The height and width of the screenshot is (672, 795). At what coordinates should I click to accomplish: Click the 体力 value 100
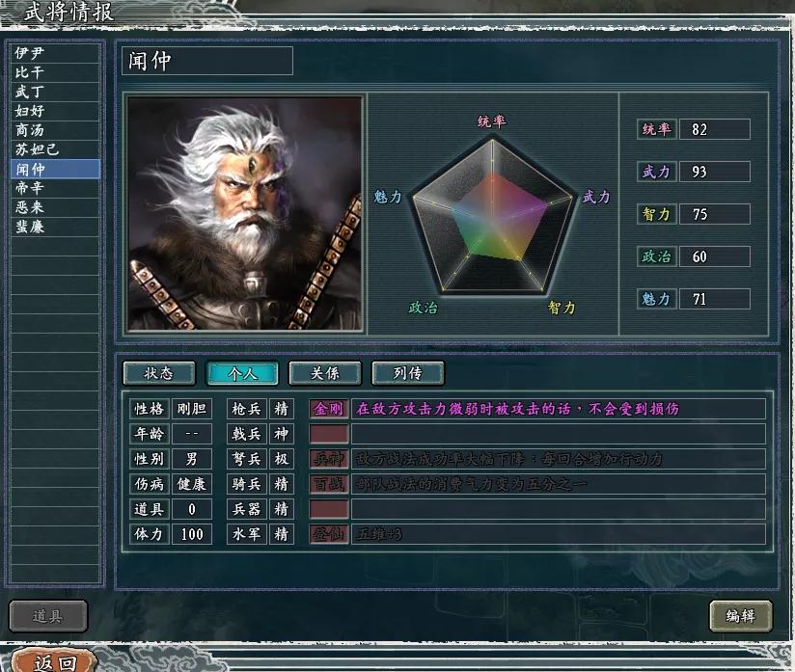(192, 534)
